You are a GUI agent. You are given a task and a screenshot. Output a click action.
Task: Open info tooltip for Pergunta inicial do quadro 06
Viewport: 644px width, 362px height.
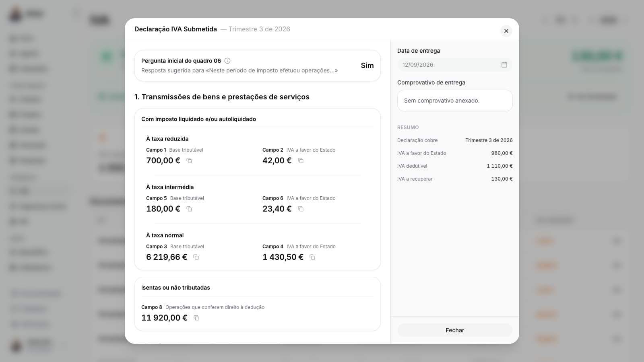[x=227, y=61]
